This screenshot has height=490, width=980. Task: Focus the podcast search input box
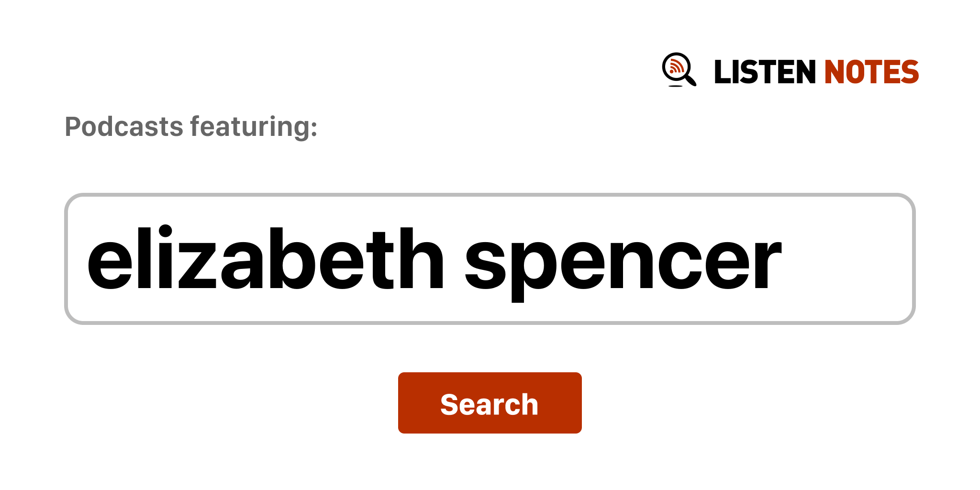point(489,259)
